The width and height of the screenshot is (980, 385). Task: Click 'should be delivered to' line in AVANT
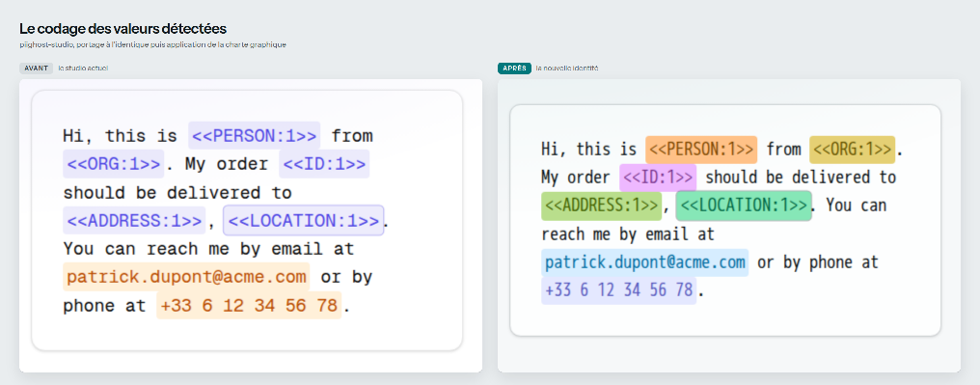coord(177,193)
